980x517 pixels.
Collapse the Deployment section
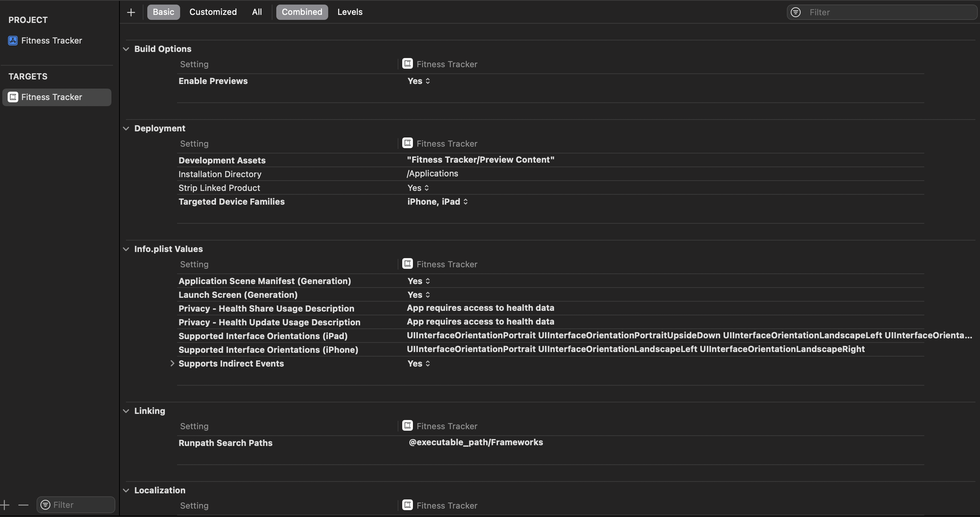click(x=126, y=128)
